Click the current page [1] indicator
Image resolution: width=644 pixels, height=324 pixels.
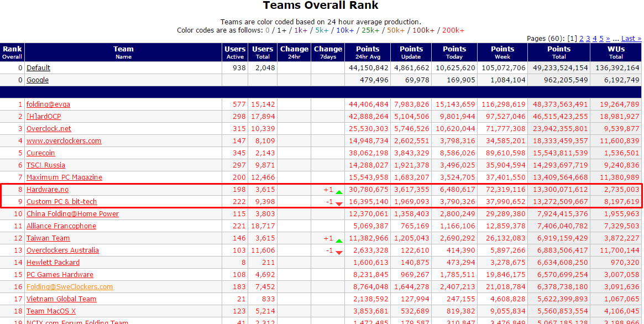[572, 39]
